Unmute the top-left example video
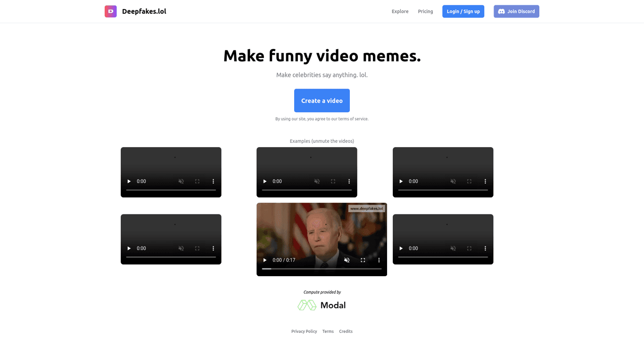The width and height of the screenshot is (644, 362). point(181,181)
